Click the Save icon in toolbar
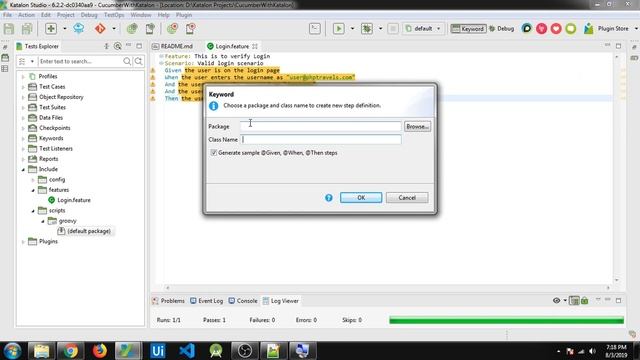The height and width of the screenshot is (360, 640). point(9,29)
